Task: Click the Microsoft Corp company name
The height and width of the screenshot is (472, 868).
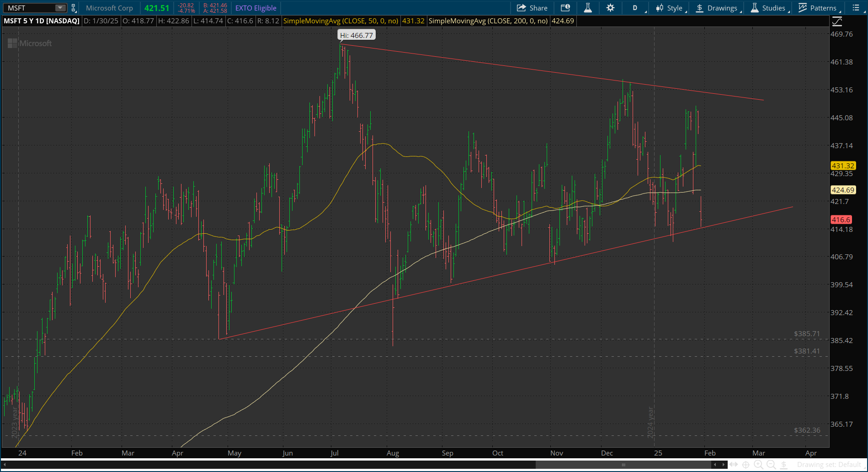Action: [109, 8]
